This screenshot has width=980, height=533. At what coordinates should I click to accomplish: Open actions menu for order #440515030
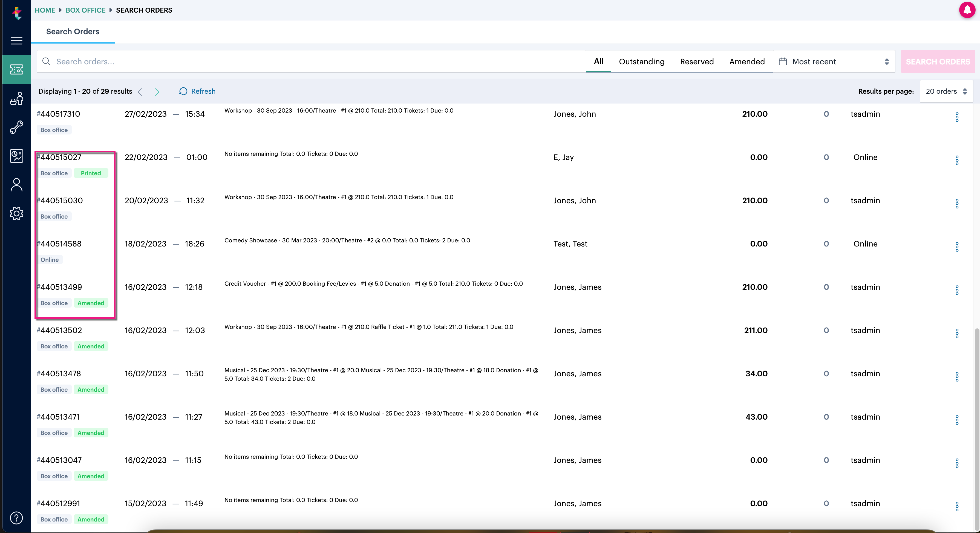pos(957,204)
